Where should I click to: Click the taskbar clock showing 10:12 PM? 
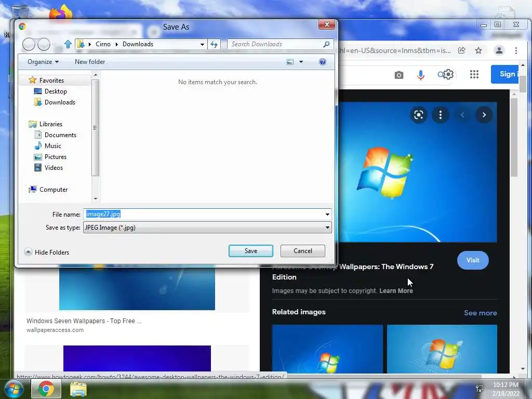[x=506, y=385]
